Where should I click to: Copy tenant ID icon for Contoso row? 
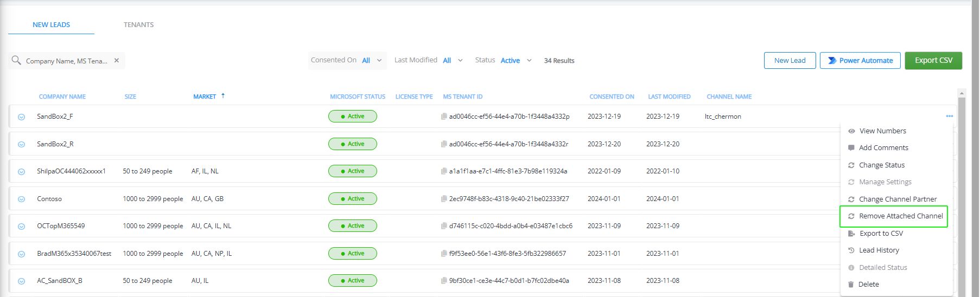[444, 199]
